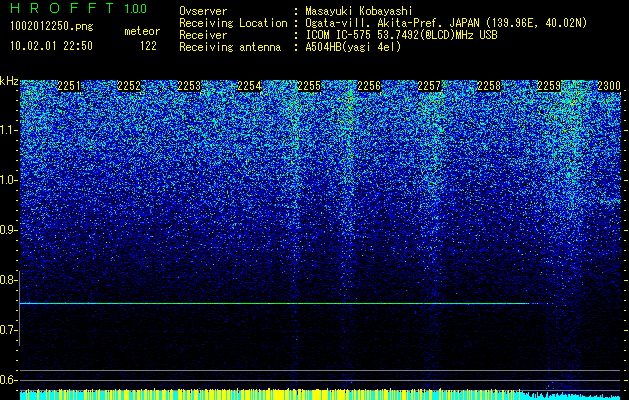
Task: Click the 0.9 kHz axis label
Action: click(7, 230)
